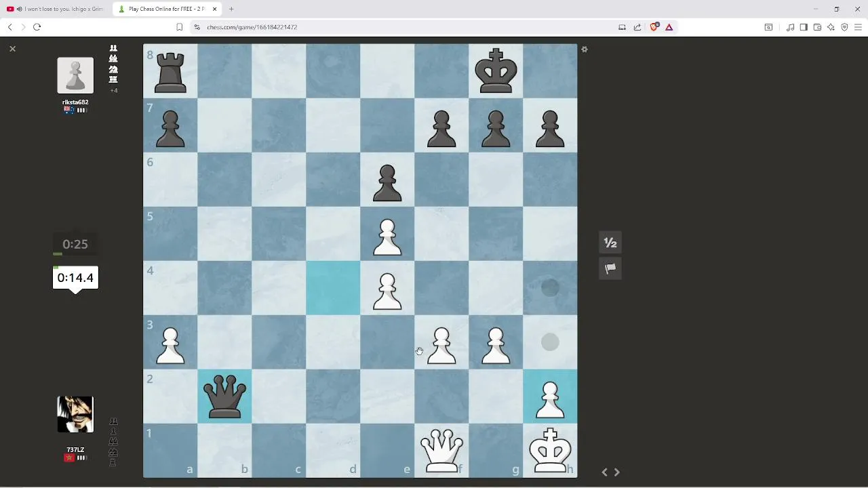
Task: Reload the chess.com page
Action: pyautogui.click(x=37, y=27)
